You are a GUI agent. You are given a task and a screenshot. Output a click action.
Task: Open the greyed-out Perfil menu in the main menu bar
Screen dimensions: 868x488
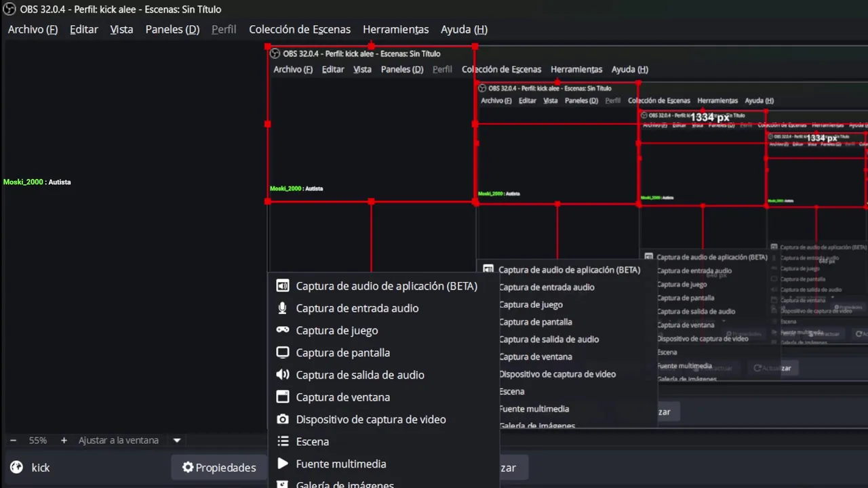click(224, 30)
